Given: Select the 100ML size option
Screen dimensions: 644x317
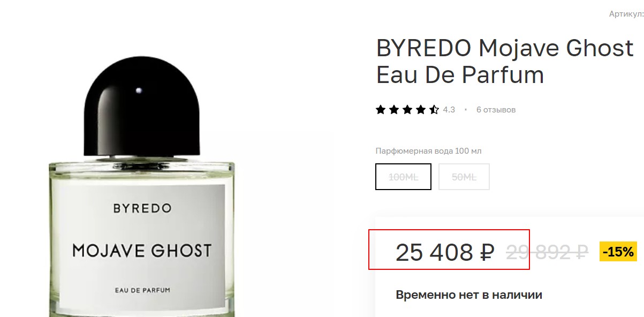Looking at the screenshot, I should click(403, 177).
